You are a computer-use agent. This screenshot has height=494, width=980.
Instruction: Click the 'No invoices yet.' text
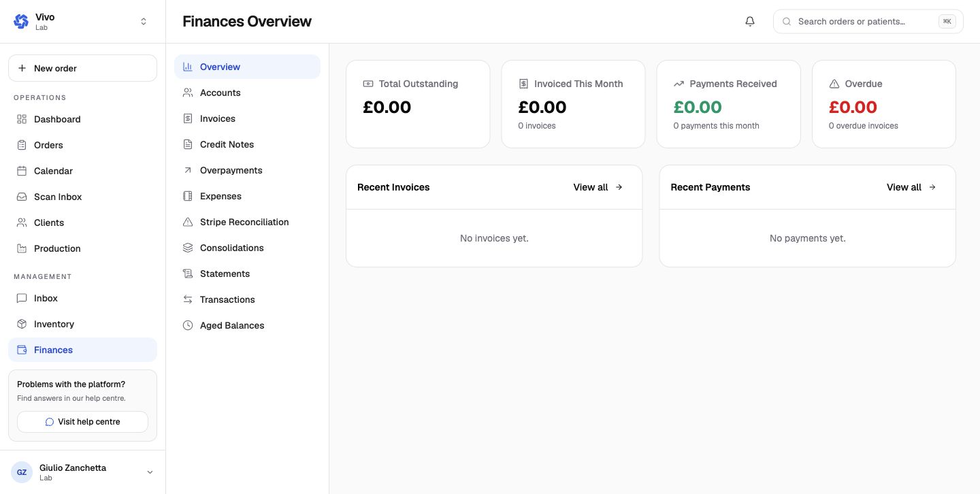click(x=494, y=238)
